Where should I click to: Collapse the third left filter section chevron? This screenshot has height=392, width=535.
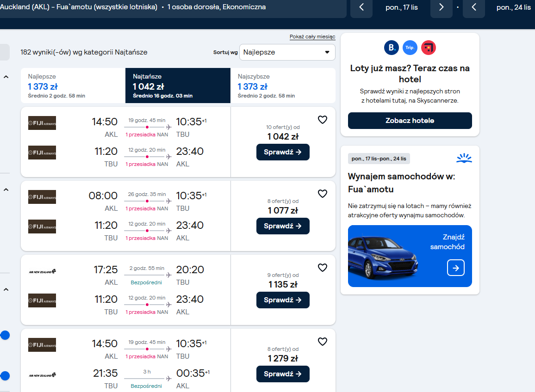point(6,290)
